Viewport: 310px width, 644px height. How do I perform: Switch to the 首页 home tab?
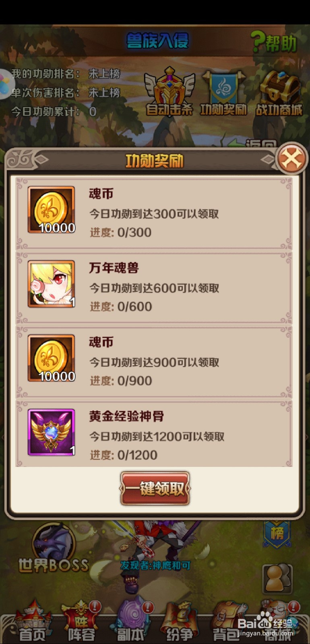coord(33,621)
